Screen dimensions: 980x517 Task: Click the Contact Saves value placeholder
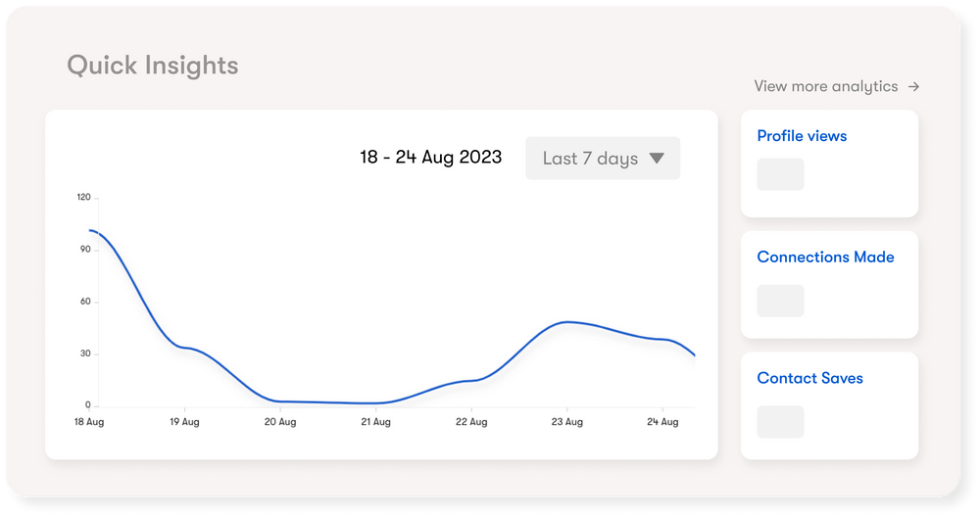(x=780, y=422)
